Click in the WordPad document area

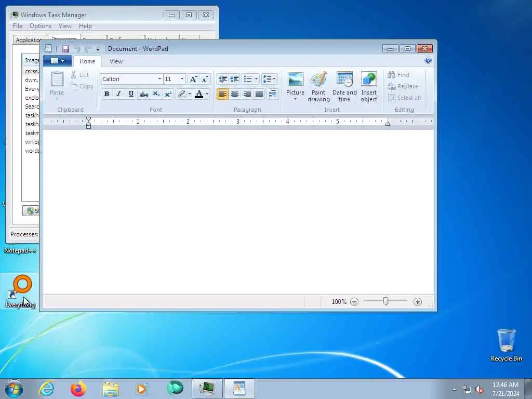238,212
